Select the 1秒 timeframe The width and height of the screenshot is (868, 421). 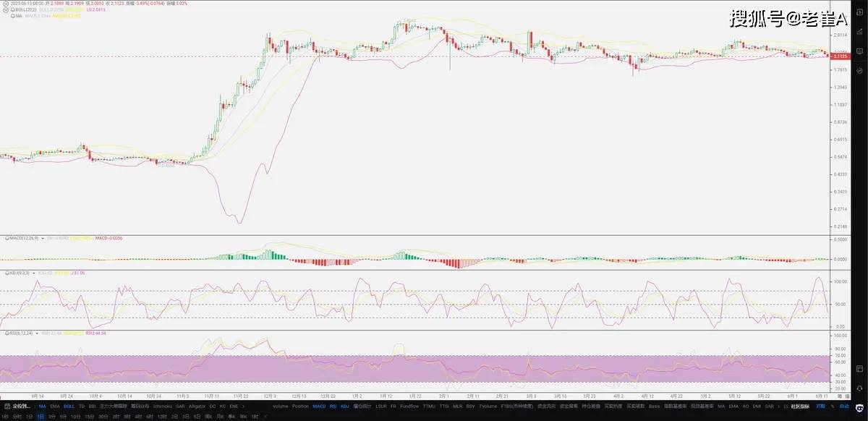[5, 416]
